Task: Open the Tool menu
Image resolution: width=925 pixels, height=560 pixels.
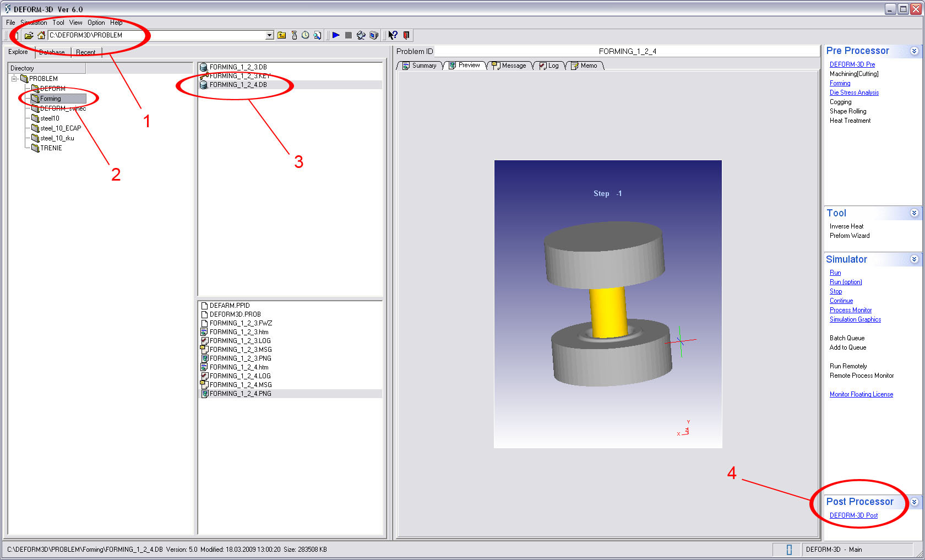Action: click(58, 23)
